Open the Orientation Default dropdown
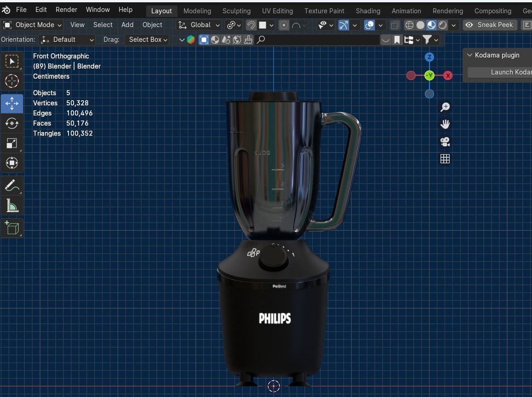The height and width of the screenshot is (397, 532). click(x=67, y=40)
